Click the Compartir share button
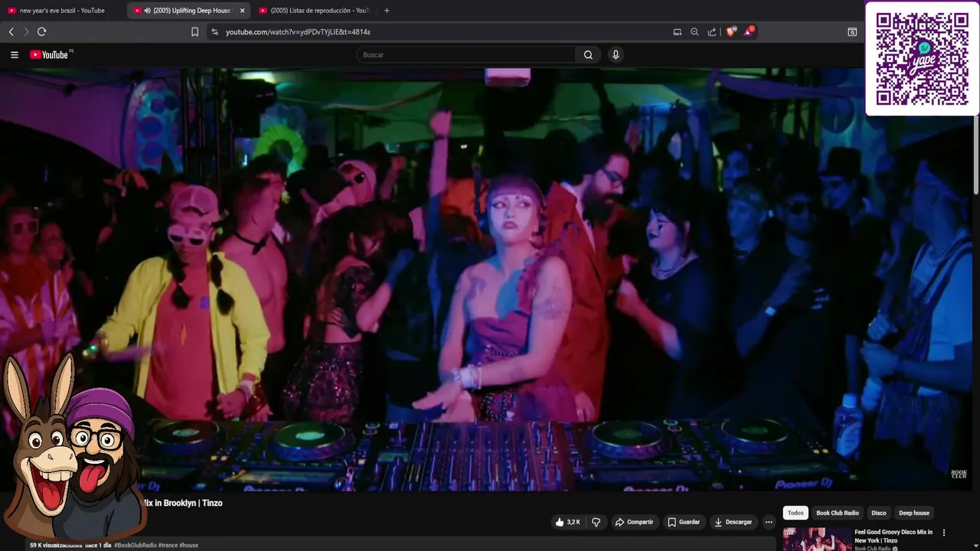The height and width of the screenshot is (551, 980). pyautogui.click(x=634, y=522)
